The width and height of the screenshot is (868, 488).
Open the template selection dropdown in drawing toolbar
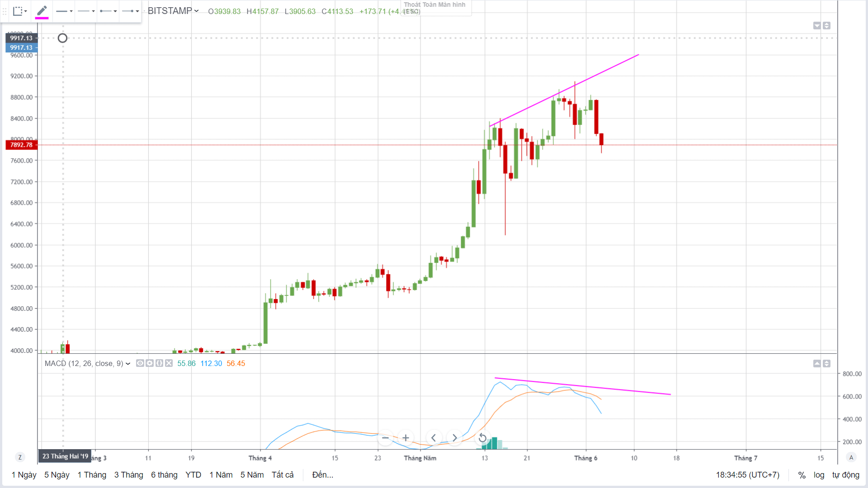pyautogui.click(x=19, y=11)
